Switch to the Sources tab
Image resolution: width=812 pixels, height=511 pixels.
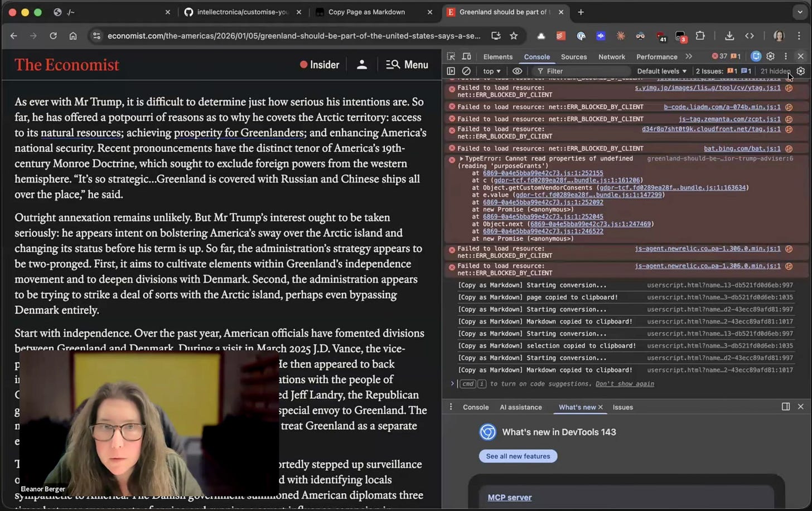573,57
